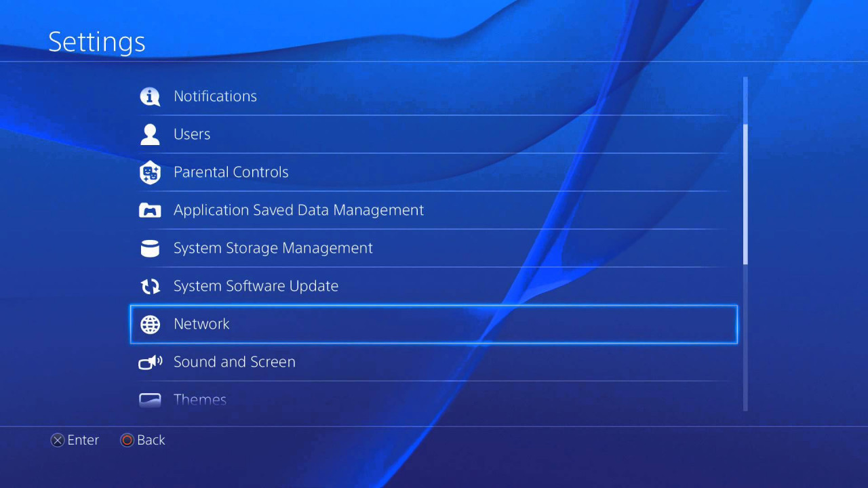Click the Enter hint label
This screenshot has height=488, width=868.
pyautogui.click(x=83, y=441)
